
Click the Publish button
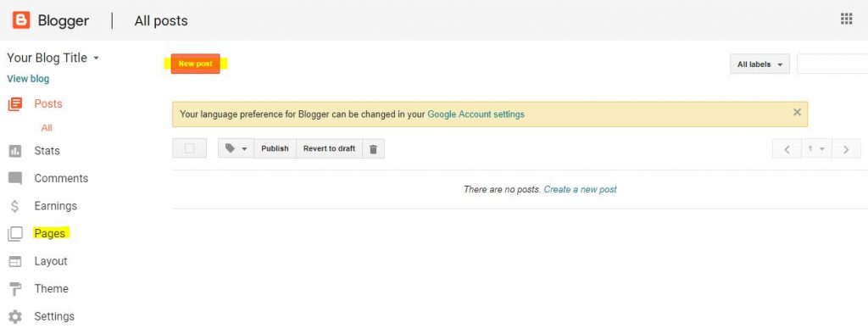coord(275,148)
